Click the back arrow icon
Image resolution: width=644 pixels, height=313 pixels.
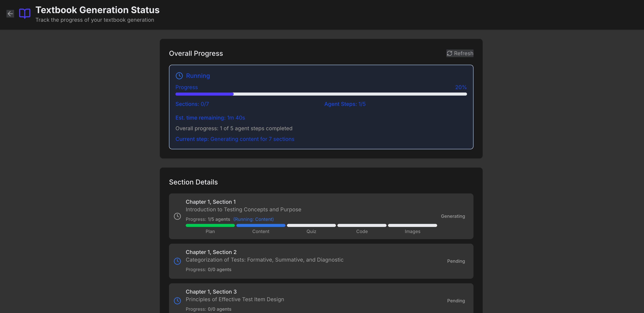tap(10, 14)
